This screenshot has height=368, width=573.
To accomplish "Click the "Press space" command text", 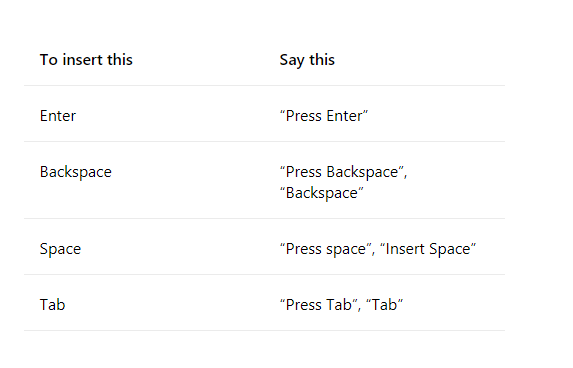I will click(326, 249).
